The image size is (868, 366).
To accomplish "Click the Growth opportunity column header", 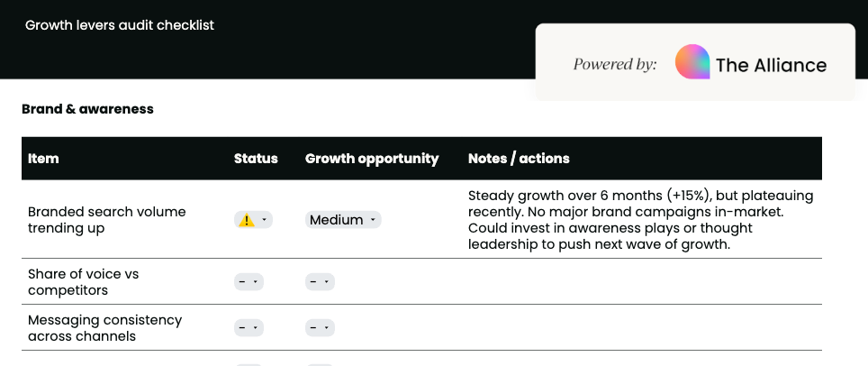I will point(372,159).
